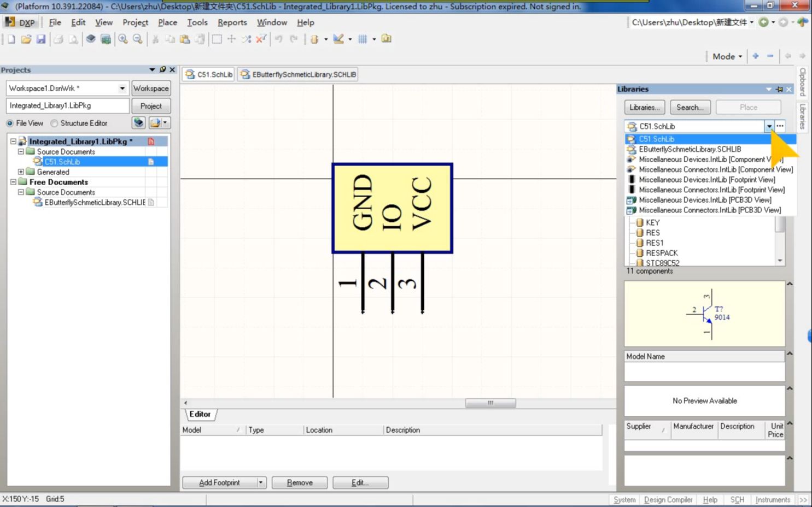Select the KEY component in list
Viewport: 812px width, 507px height.
(x=653, y=223)
